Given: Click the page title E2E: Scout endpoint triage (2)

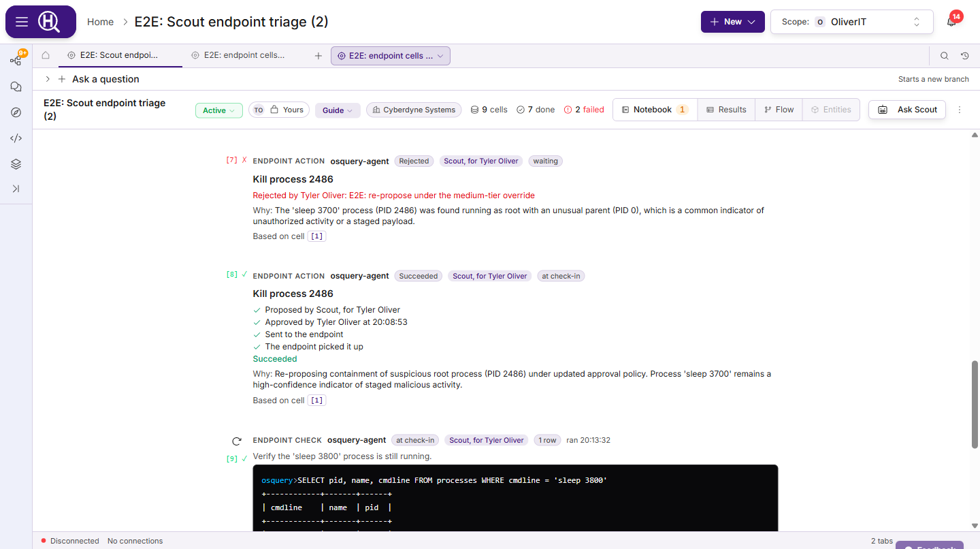Looking at the screenshot, I should point(231,22).
